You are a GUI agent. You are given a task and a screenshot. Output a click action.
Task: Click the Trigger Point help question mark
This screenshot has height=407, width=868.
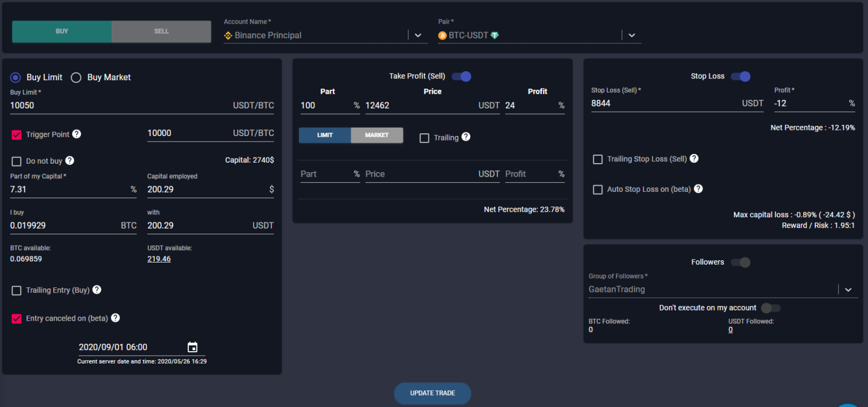77,134
